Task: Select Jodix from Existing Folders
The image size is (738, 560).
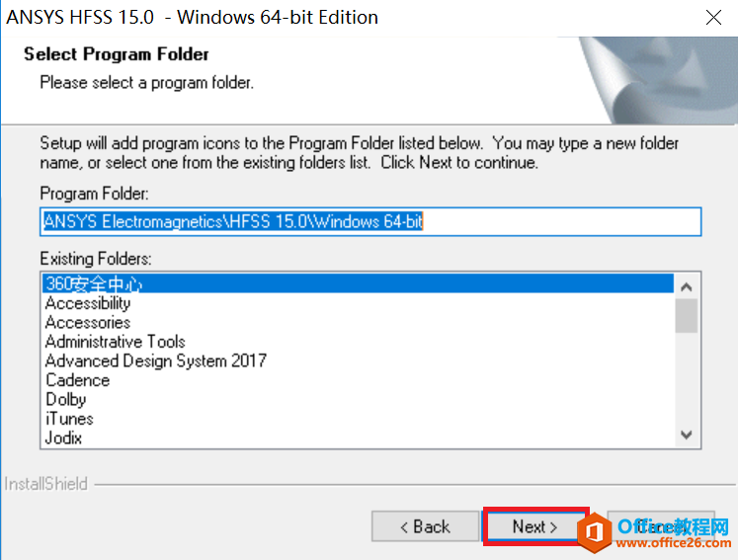Action: [63, 438]
